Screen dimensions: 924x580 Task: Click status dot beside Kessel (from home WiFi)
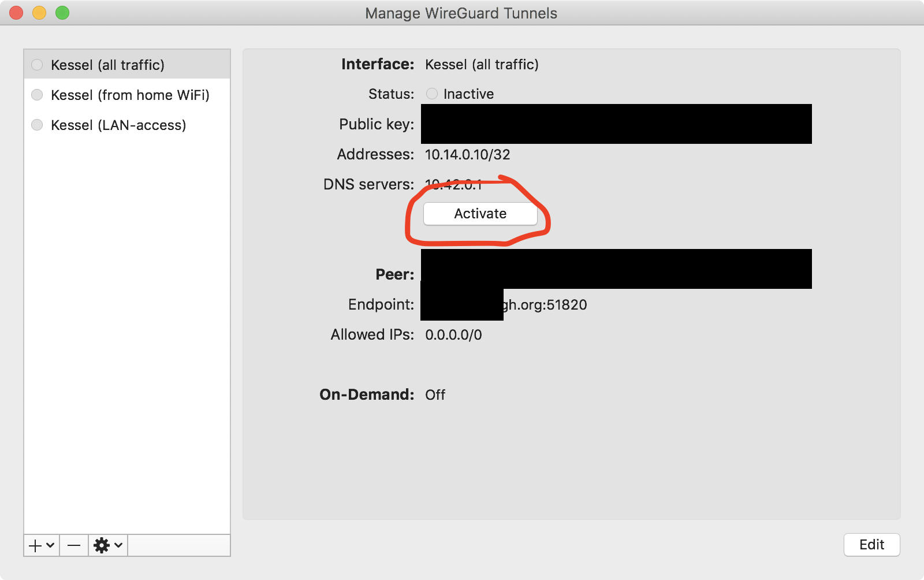pos(37,95)
